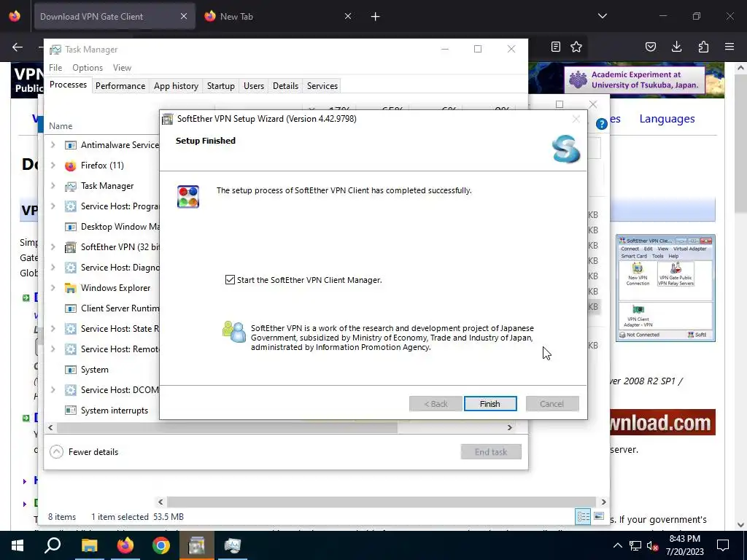Expand the Antimalware Service process row
This screenshot has width=747, height=560.
pos(53,145)
